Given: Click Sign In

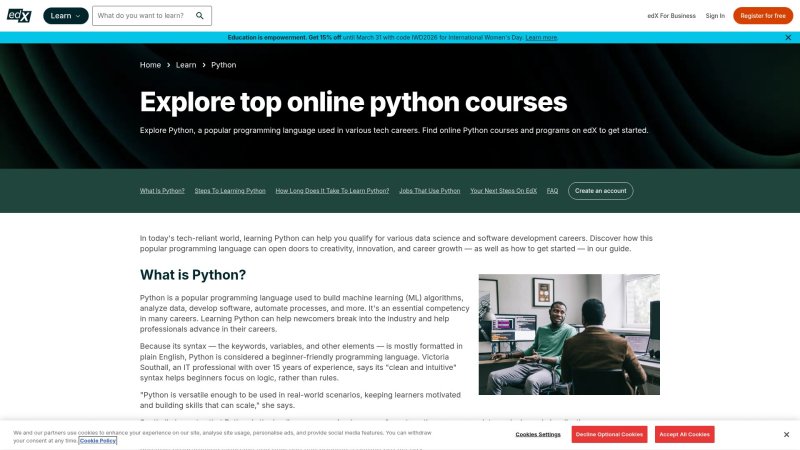Looking at the screenshot, I should (x=715, y=16).
